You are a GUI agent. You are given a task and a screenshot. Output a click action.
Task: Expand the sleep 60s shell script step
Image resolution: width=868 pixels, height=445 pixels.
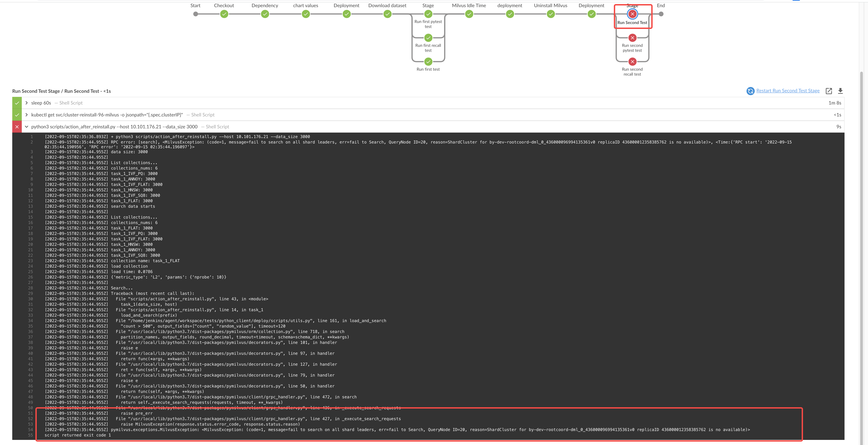pyautogui.click(x=26, y=103)
